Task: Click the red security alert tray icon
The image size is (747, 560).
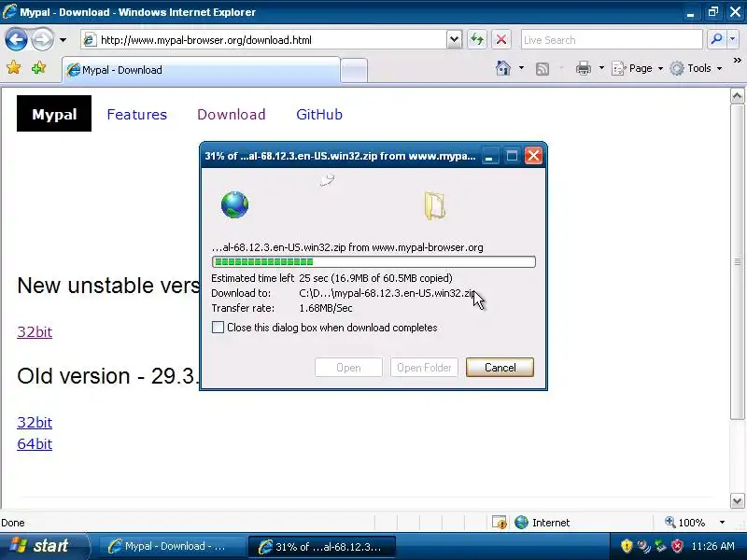Action: (x=677, y=546)
